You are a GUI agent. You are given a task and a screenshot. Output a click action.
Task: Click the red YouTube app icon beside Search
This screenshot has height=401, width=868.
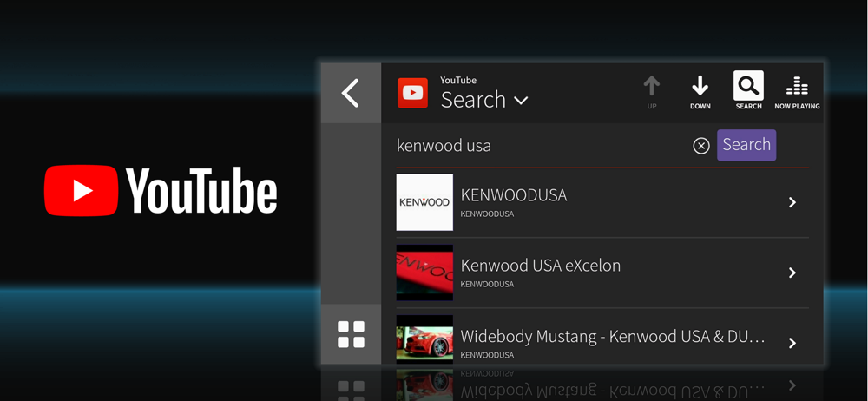(x=412, y=93)
